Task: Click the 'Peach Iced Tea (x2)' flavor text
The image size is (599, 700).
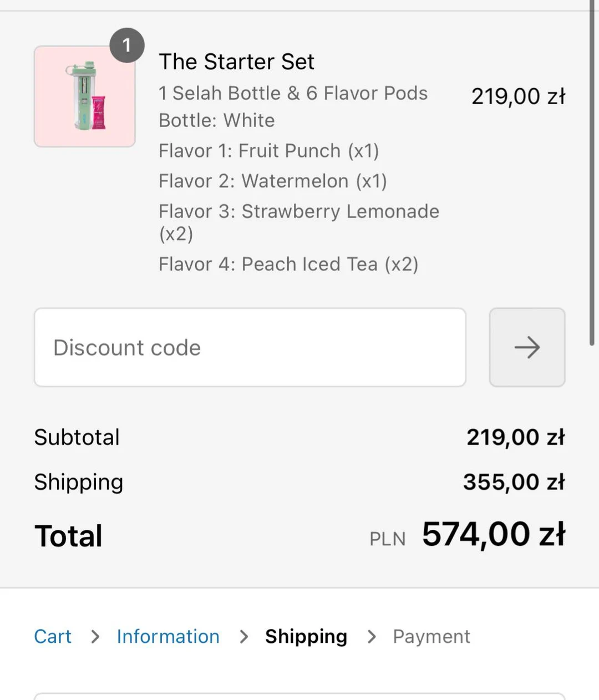Action: [289, 264]
